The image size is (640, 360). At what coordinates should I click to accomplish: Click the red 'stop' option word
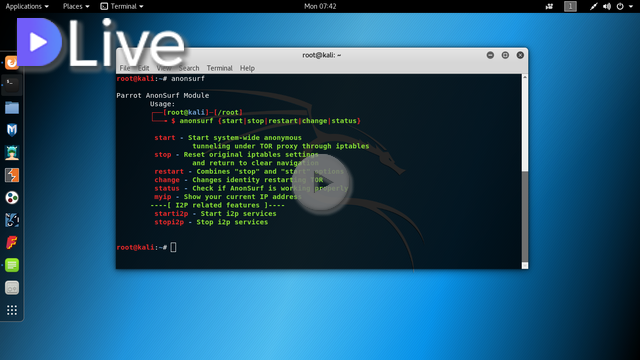click(162, 155)
